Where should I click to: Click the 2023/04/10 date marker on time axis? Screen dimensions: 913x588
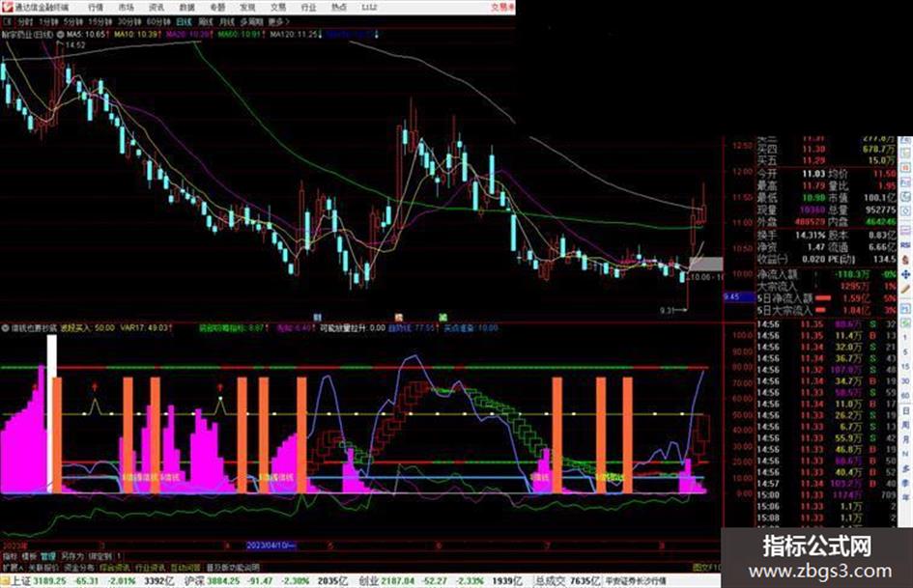coord(271,546)
